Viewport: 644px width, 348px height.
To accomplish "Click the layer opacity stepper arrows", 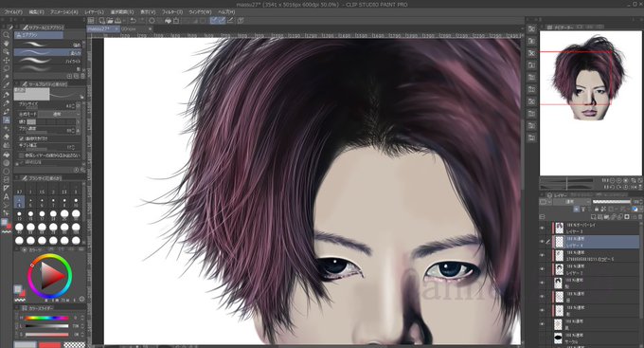I will (641, 202).
